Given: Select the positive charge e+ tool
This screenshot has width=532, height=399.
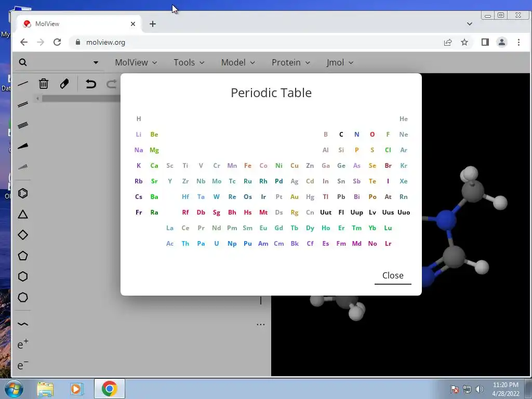Looking at the screenshot, I should coord(23,344).
